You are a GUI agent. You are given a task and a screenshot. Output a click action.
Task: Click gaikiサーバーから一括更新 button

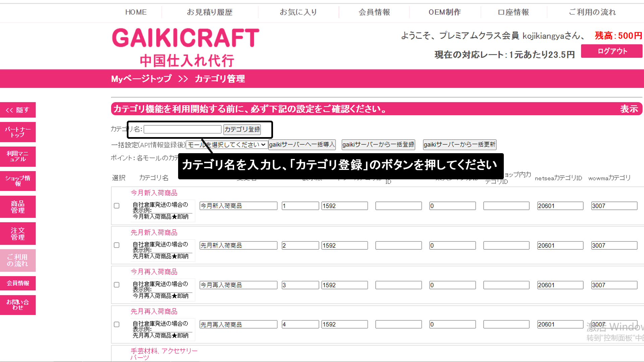pyautogui.click(x=459, y=144)
